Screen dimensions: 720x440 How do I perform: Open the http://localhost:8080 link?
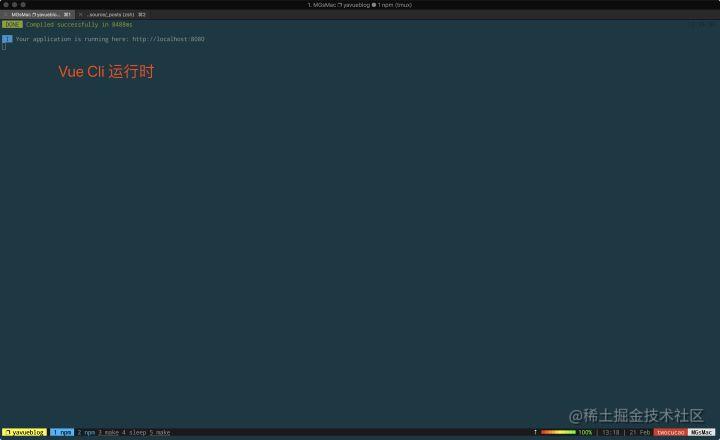168,39
